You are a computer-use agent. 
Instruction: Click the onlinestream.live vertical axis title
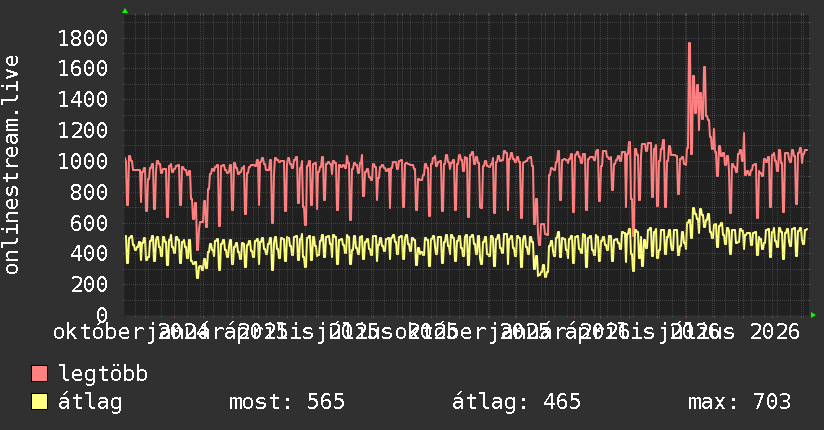[x=11, y=165]
